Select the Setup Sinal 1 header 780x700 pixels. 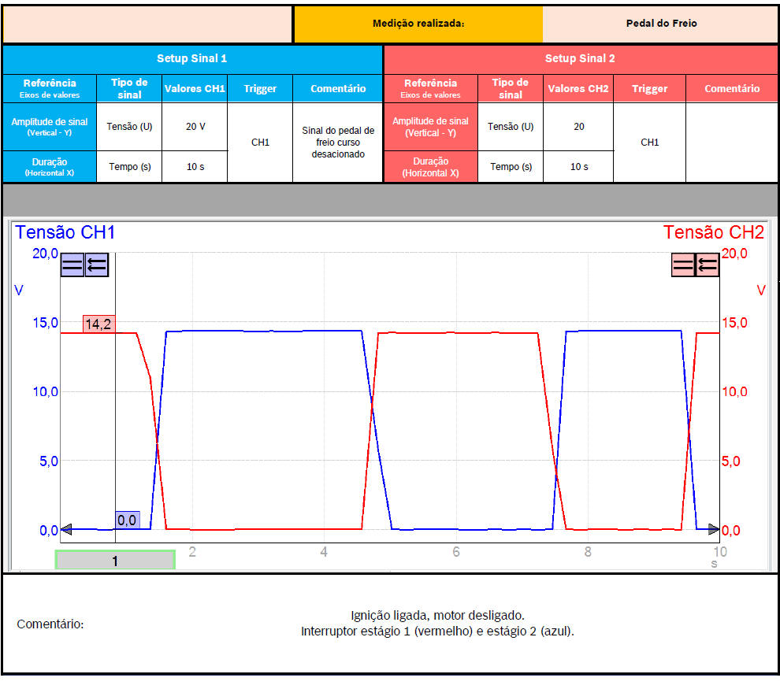point(192,59)
